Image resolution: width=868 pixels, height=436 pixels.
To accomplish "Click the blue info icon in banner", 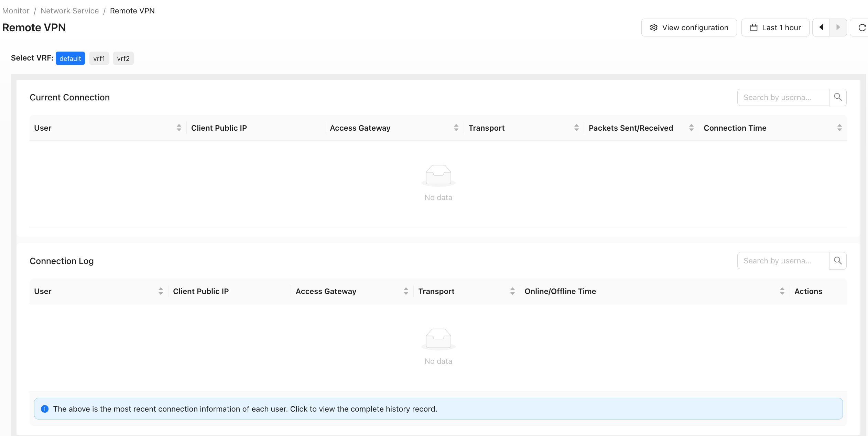I will tap(45, 409).
